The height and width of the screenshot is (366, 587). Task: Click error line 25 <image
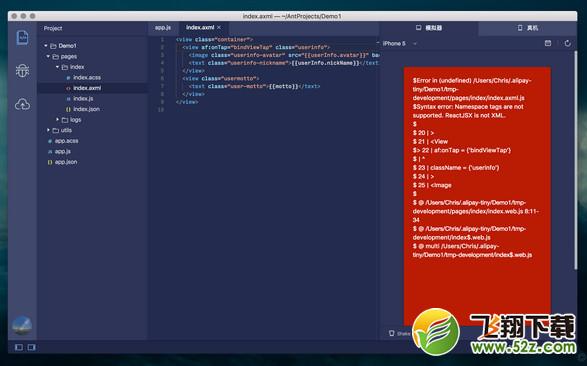pyautogui.click(x=432, y=185)
